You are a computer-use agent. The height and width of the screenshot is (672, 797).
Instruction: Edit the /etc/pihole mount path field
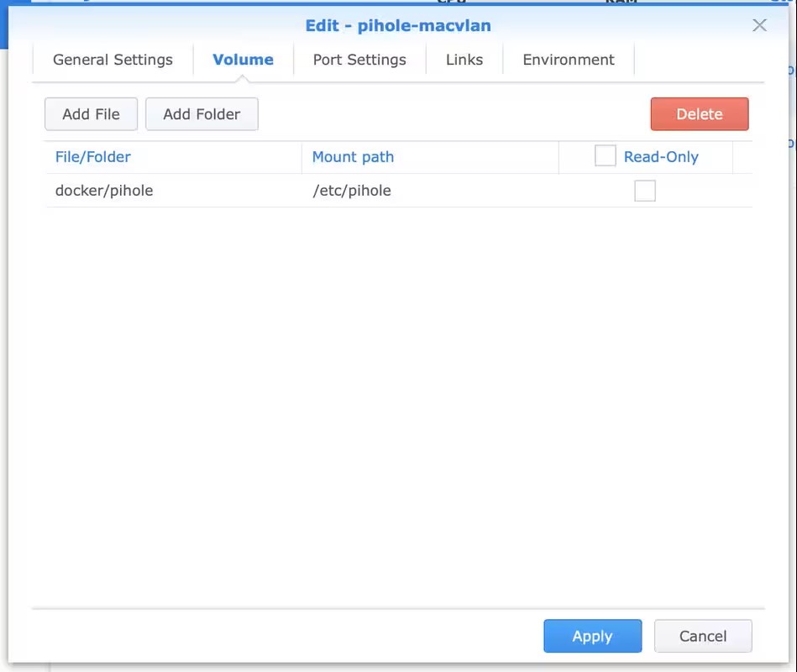pos(352,191)
